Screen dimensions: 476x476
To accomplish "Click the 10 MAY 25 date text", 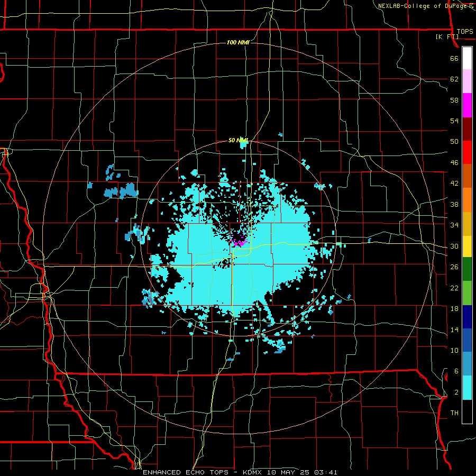I will point(289,472).
